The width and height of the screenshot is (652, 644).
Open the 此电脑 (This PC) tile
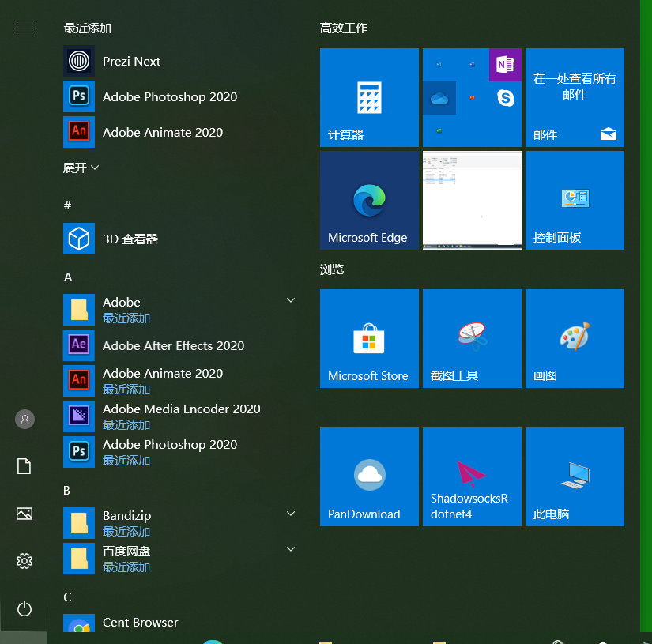click(574, 476)
